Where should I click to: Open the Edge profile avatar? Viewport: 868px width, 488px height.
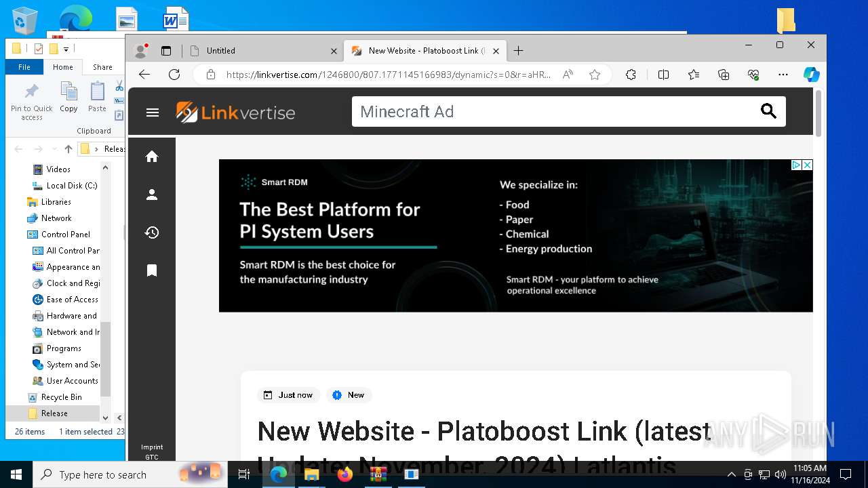[141, 51]
